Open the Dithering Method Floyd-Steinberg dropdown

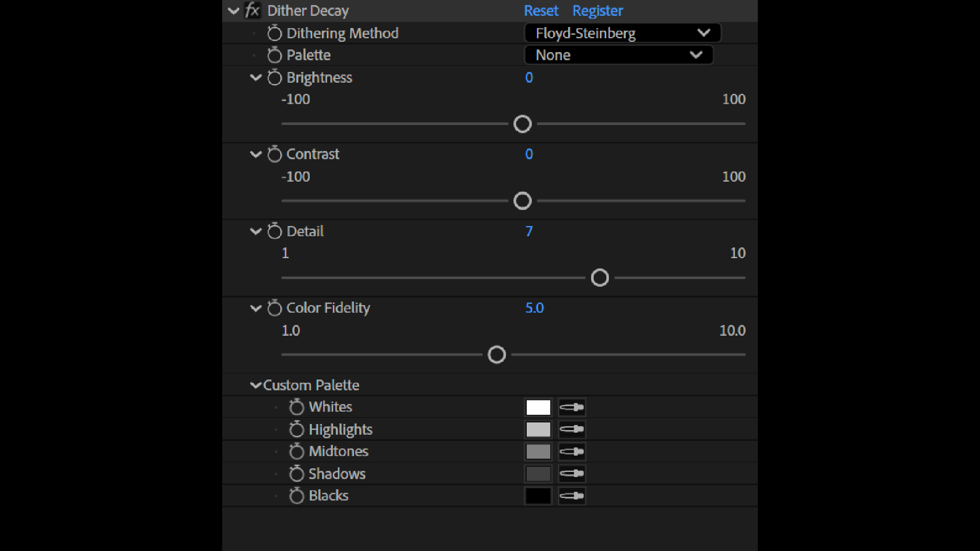click(622, 33)
